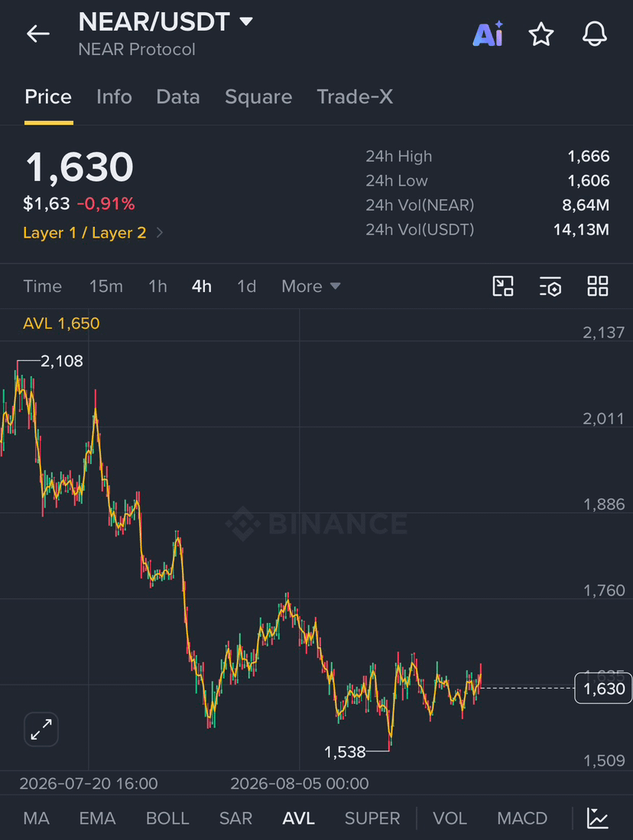Open the Layer 1 / Layer 2 category link
Image resolution: width=633 pixels, height=840 pixels.
click(93, 232)
